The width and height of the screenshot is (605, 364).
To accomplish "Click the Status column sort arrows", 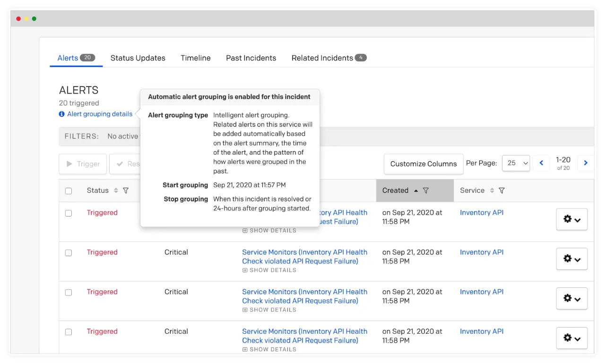I will (116, 191).
